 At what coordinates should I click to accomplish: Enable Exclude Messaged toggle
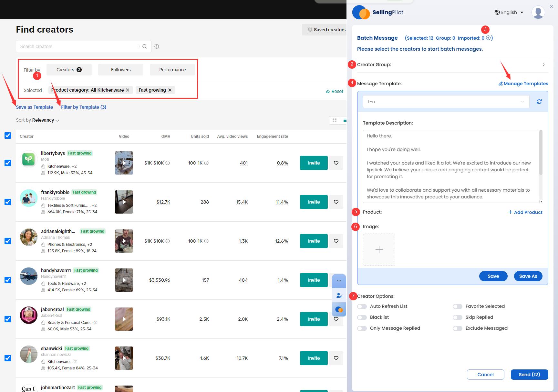[458, 328]
